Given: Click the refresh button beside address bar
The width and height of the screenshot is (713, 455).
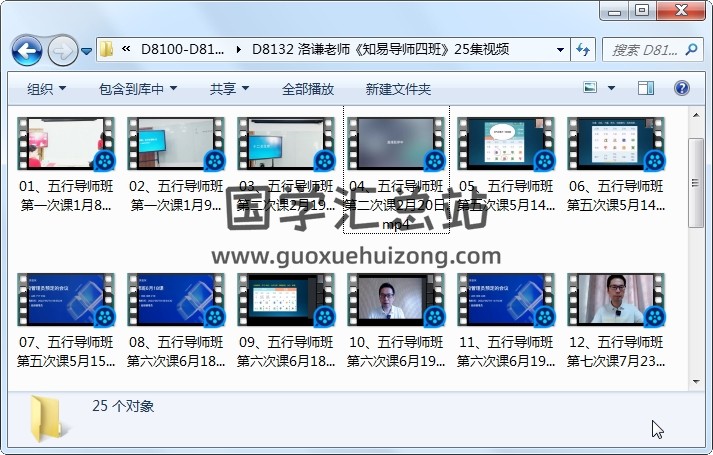Looking at the screenshot, I should coord(583,49).
